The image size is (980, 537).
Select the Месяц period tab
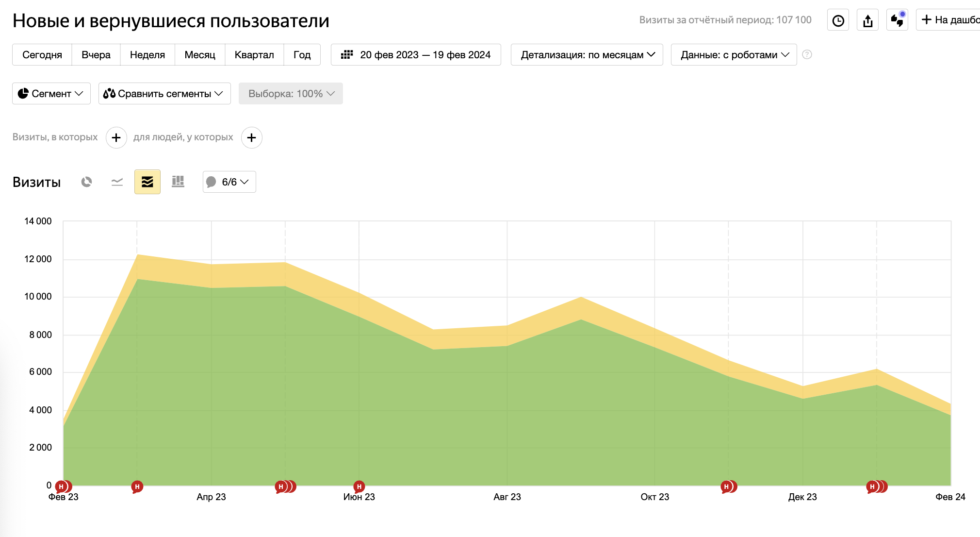click(200, 54)
